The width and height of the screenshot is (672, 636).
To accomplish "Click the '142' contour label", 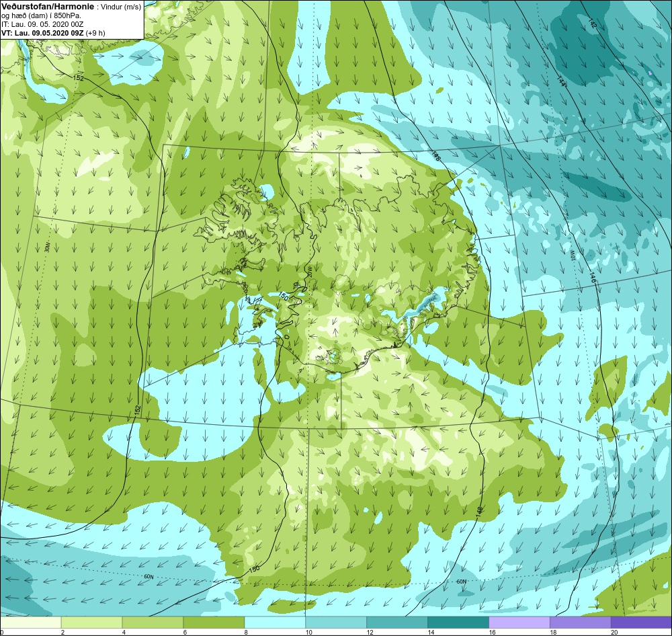I will [x=592, y=23].
